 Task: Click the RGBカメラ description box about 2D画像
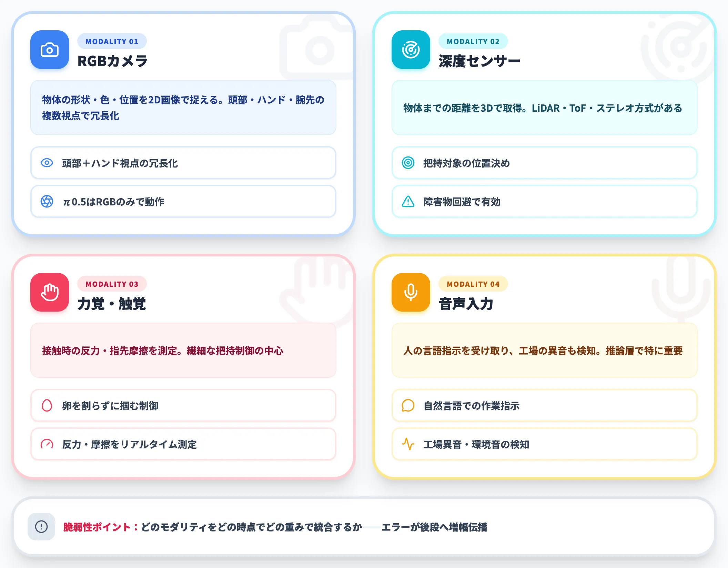(x=183, y=108)
